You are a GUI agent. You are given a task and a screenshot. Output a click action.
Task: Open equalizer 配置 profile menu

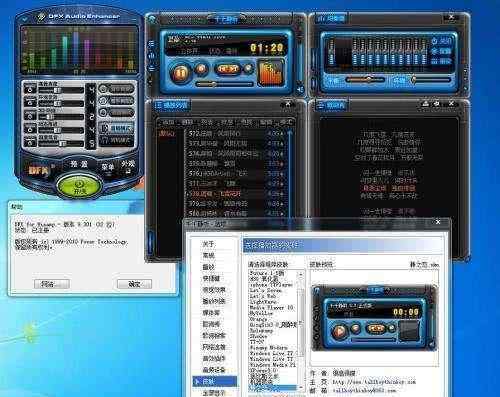442,61
